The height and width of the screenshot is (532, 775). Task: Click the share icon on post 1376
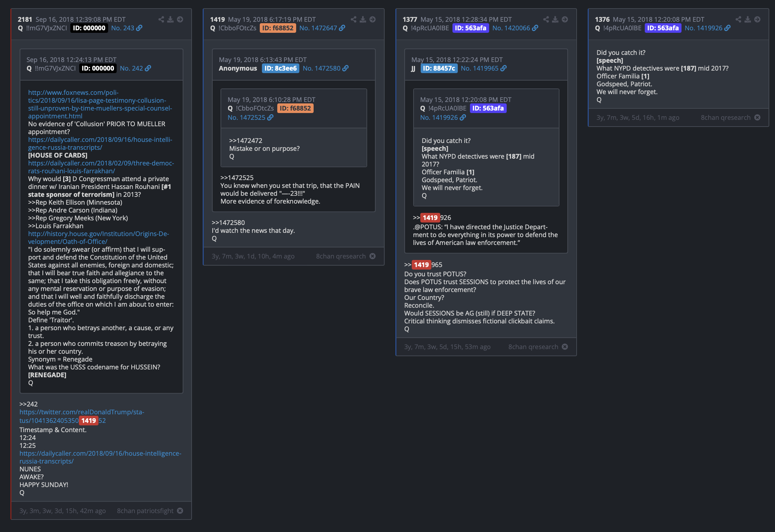(x=738, y=19)
